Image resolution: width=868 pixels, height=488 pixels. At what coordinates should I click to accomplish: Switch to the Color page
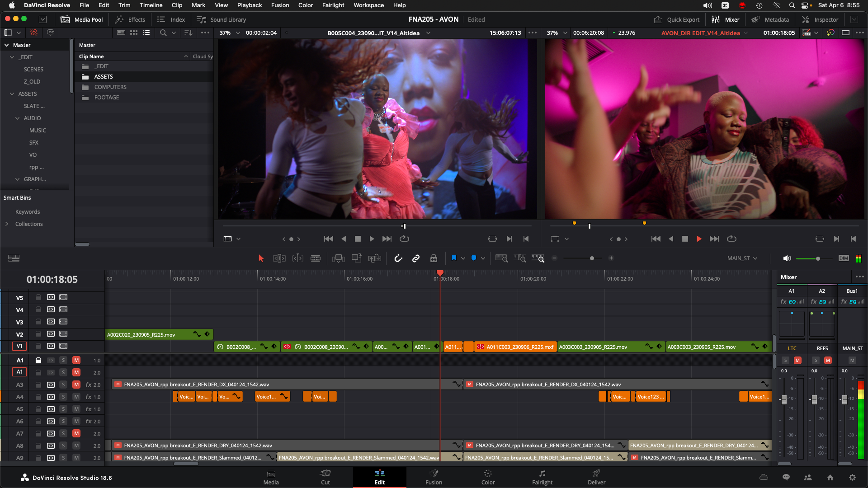click(x=488, y=477)
